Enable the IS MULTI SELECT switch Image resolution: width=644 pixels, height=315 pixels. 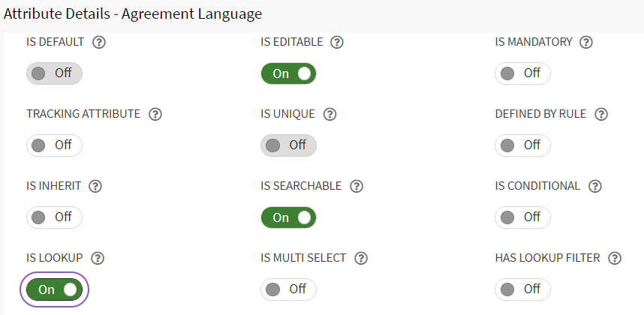(288, 289)
